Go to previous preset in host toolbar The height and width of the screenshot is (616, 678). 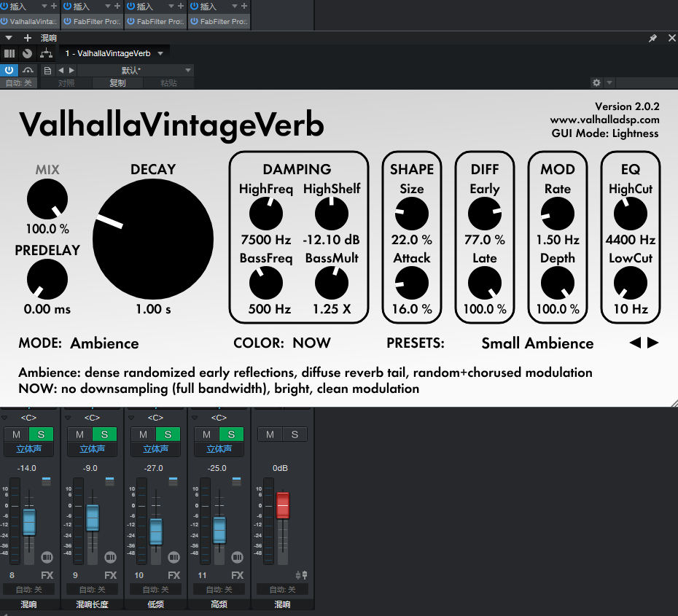tap(61, 70)
